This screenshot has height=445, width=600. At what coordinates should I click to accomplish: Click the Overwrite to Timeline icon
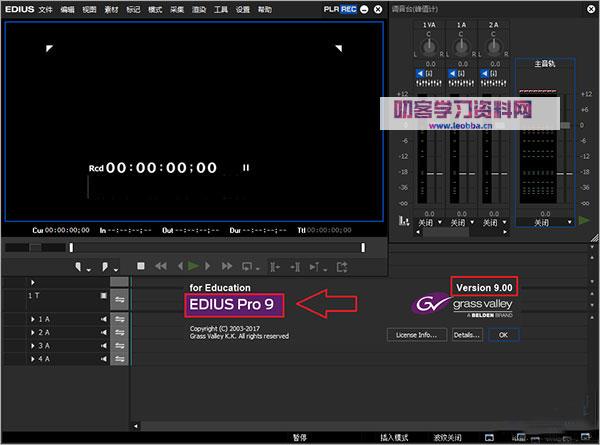click(295, 267)
